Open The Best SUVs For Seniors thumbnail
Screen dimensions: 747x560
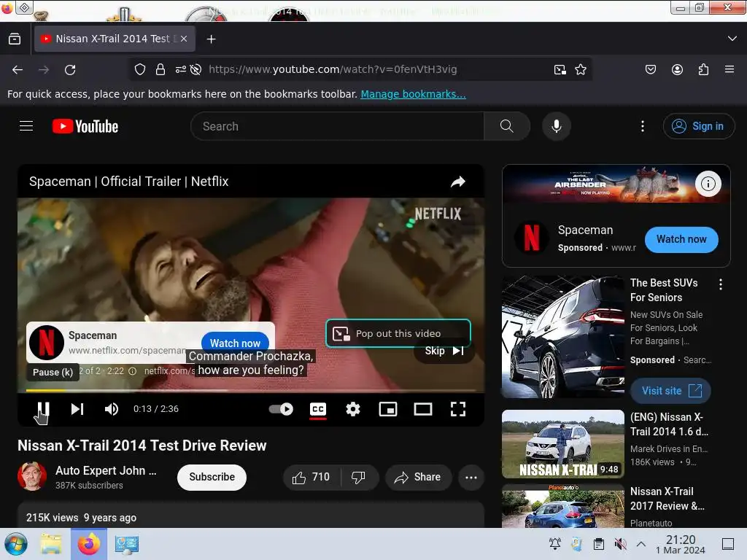563,337
